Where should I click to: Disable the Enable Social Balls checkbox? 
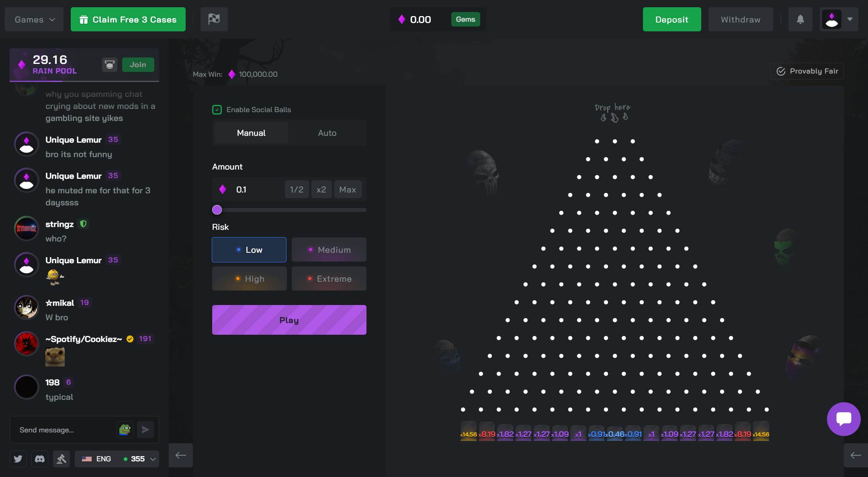(x=217, y=110)
